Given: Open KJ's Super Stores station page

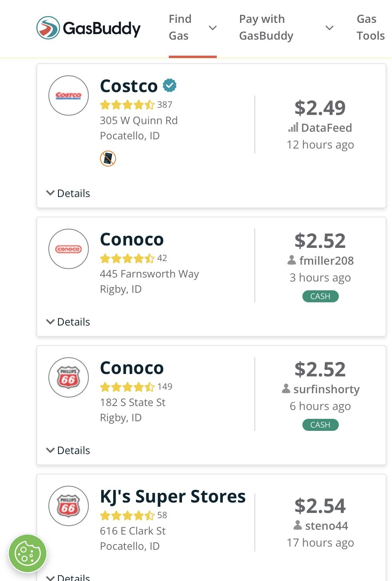Looking at the screenshot, I should pos(173,497).
